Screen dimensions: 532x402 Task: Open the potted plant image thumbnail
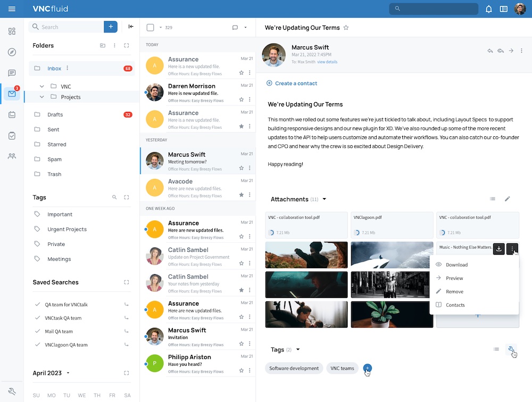tap(392, 314)
